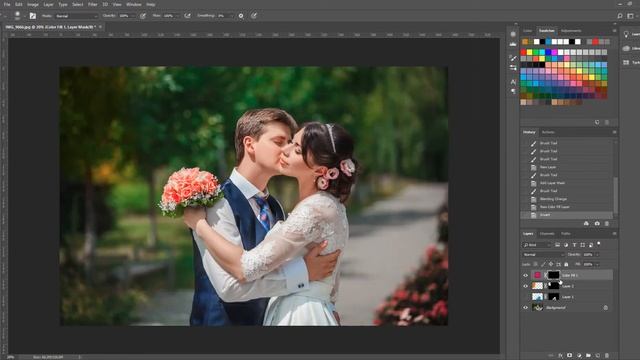The width and height of the screenshot is (640, 360).
Task: Open the workspace switcher icon
Action: point(631,16)
